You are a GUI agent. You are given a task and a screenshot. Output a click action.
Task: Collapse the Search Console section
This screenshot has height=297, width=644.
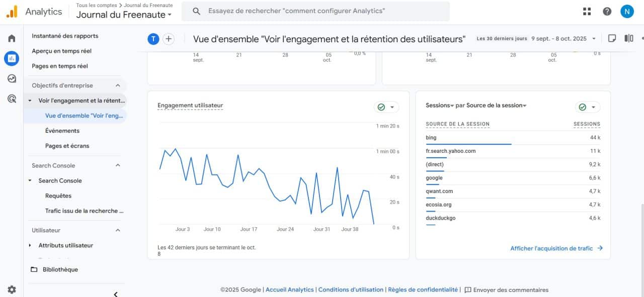pos(118,165)
